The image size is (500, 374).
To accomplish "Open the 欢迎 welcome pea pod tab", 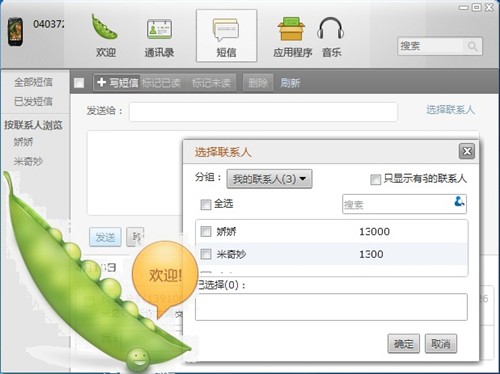I will pos(105,36).
